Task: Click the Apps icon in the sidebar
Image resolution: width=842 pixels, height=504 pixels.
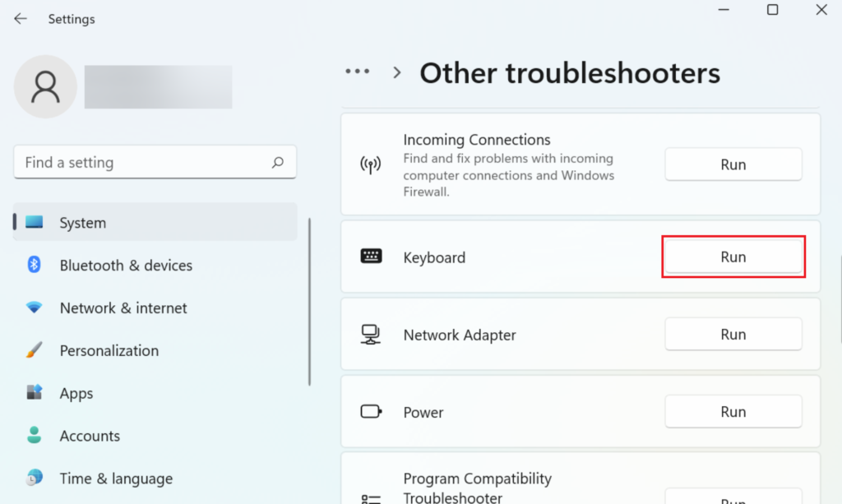Action: click(35, 393)
